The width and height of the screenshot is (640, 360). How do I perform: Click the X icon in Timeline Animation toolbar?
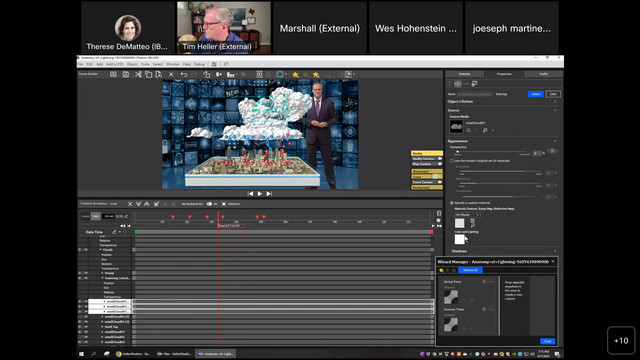130,204
